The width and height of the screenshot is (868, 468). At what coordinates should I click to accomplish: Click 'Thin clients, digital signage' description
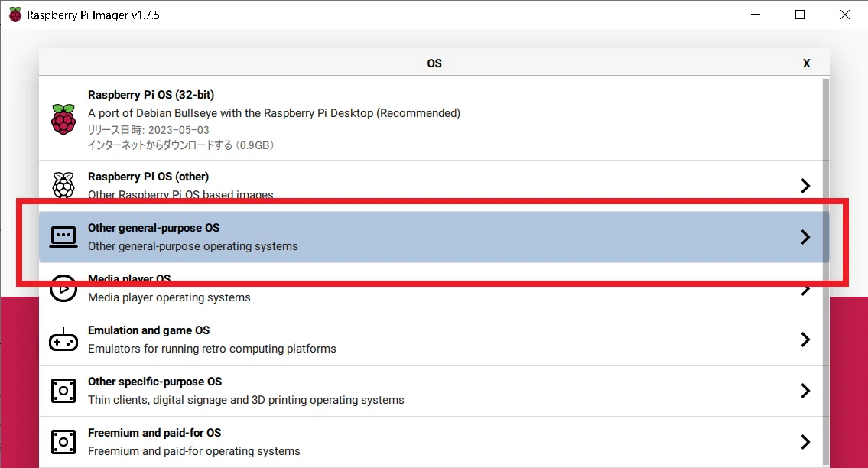tap(245, 400)
